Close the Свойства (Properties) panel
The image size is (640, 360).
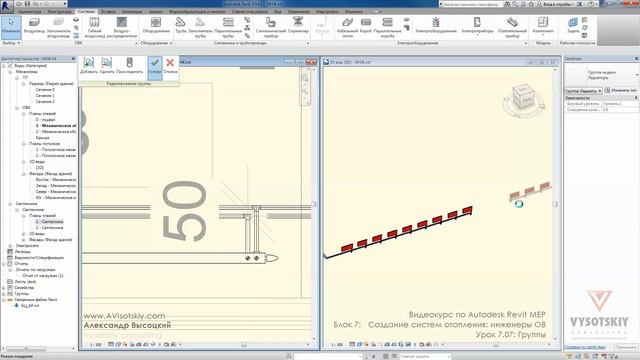(636, 59)
